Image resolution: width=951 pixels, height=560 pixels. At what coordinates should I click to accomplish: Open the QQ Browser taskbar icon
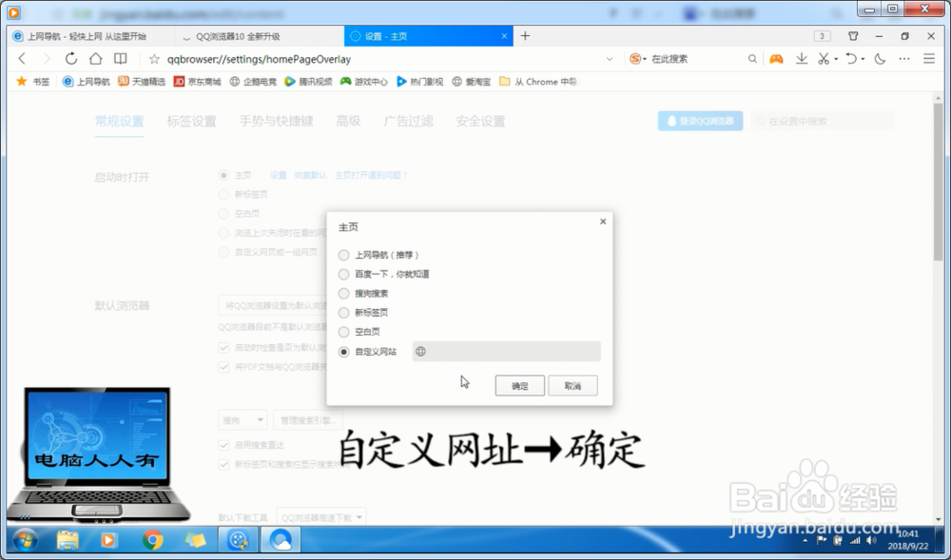click(x=281, y=539)
